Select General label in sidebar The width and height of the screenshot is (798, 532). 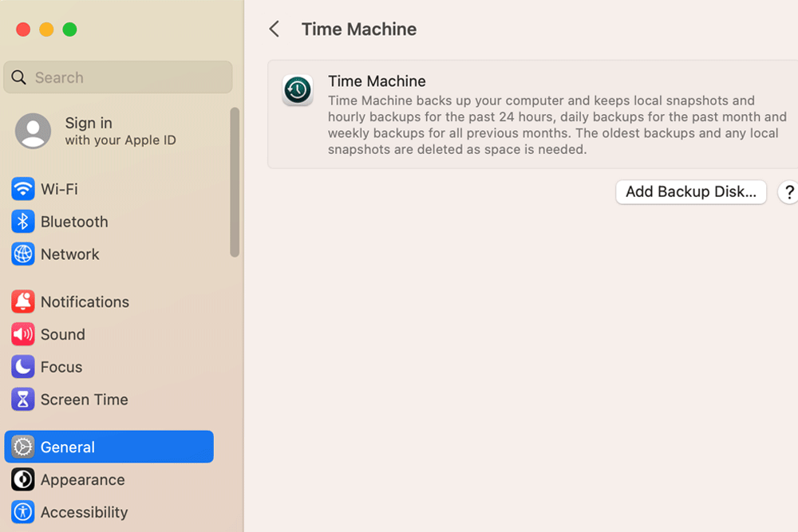tap(68, 447)
